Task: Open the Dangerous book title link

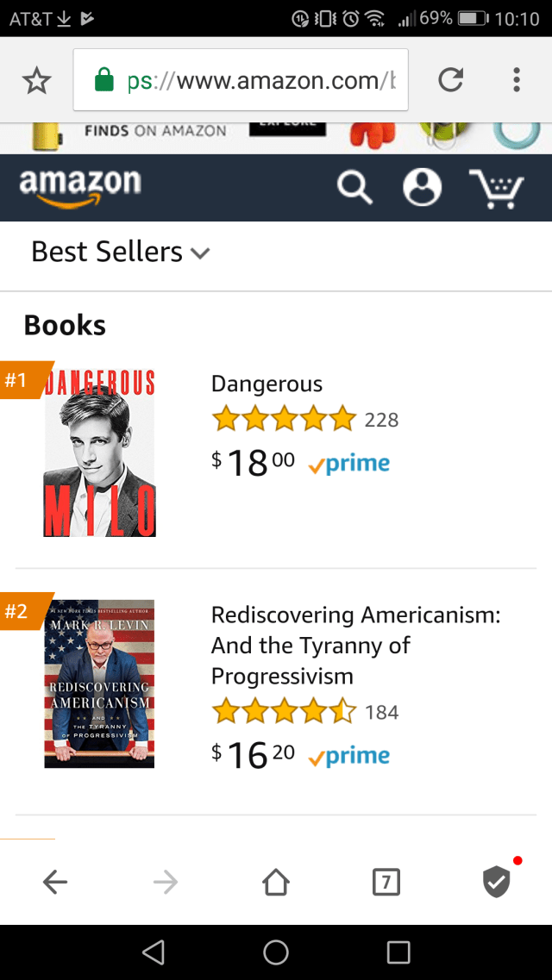Action: tap(267, 384)
